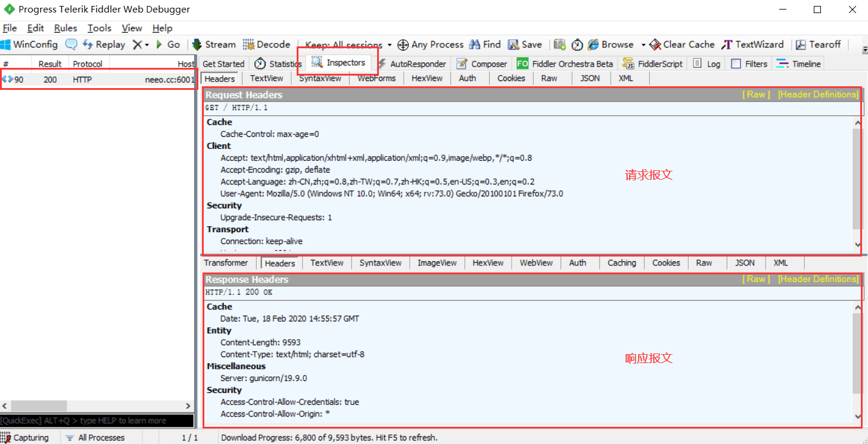Click the response headers scroll down arrow
The height and width of the screenshot is (444, 868).
point(858,417)
